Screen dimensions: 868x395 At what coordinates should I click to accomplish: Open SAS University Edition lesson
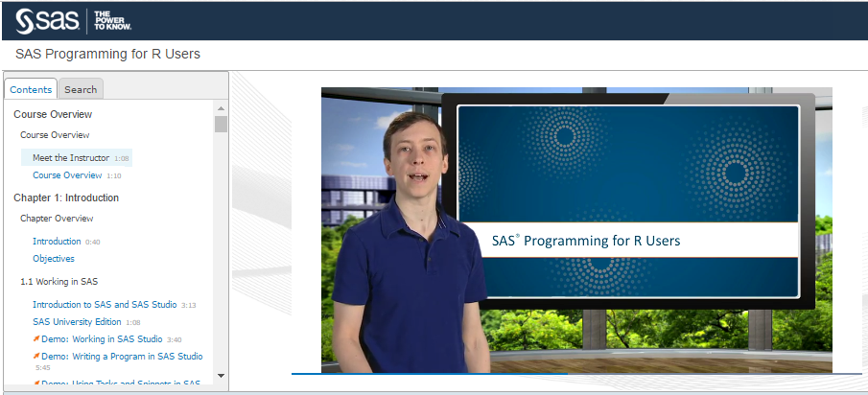(x=77, y=321)
